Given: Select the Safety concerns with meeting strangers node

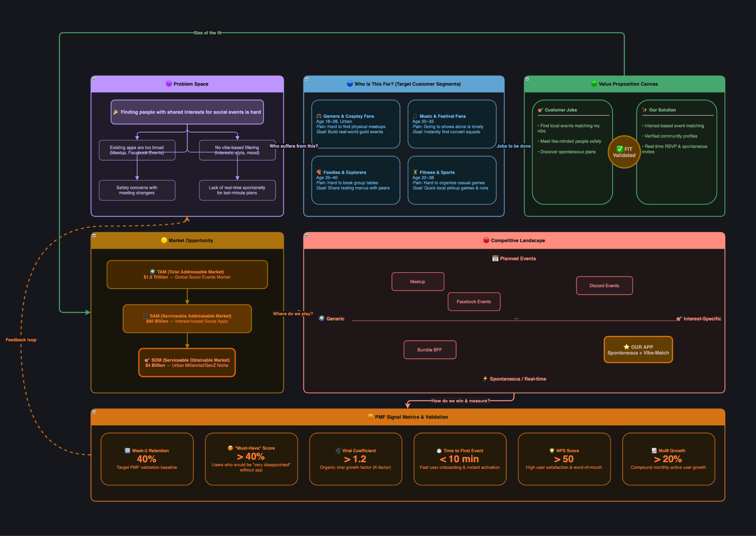Looking at the screenshot, I should tap(137, 190).
